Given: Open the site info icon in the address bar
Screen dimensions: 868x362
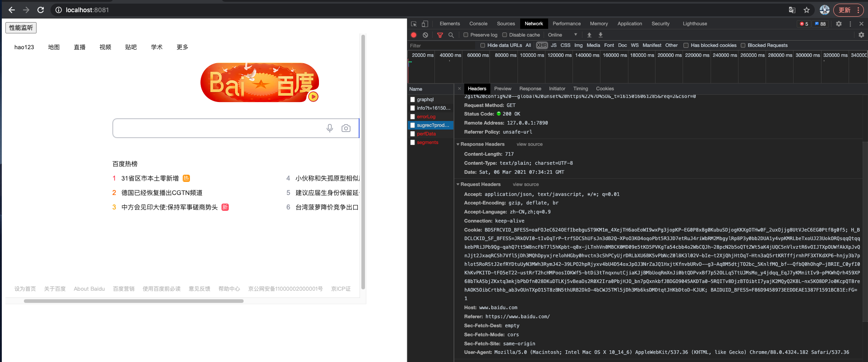Looking at the screenshot, I should coord(59,10).
